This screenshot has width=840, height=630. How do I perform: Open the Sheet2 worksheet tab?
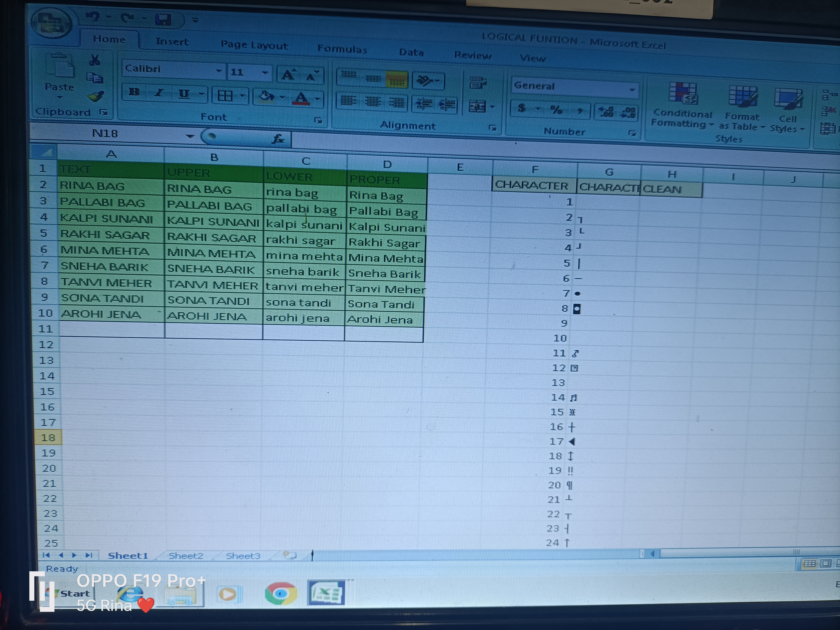186,556
